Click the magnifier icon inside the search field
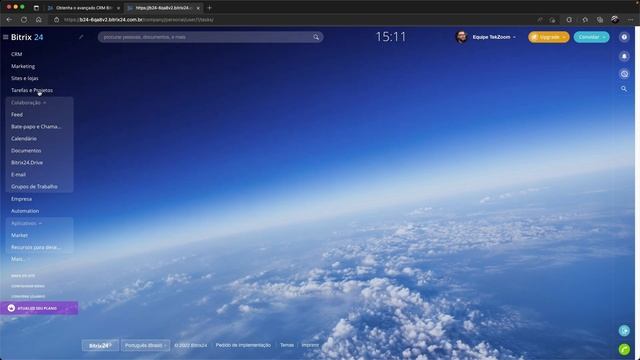Viewport: 640px width, 360px height. (x=316, y=37)
